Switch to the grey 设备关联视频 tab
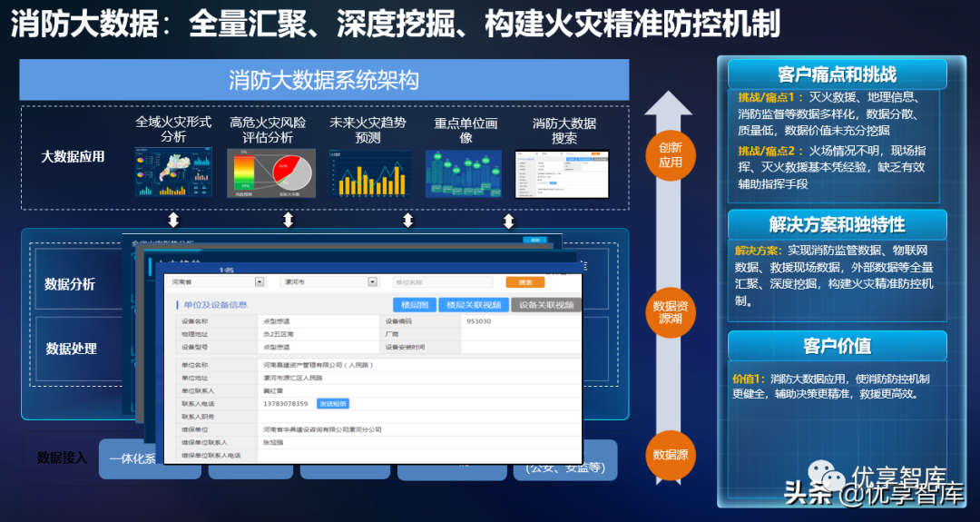The image size is (980, 522). point(545,305)
